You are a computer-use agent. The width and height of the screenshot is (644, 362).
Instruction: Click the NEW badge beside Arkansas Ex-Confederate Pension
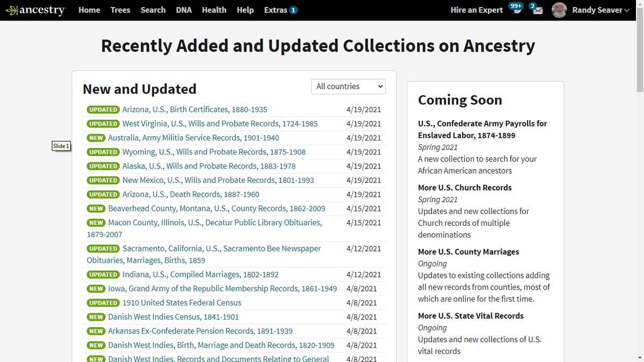(x=96, y=331)
